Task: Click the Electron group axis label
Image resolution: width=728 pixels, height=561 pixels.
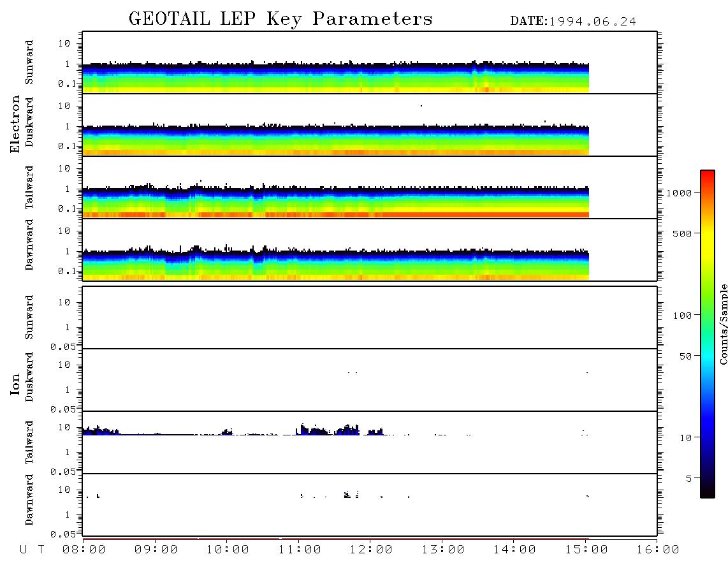Action: pyautogui.click(x=15, y=124)
